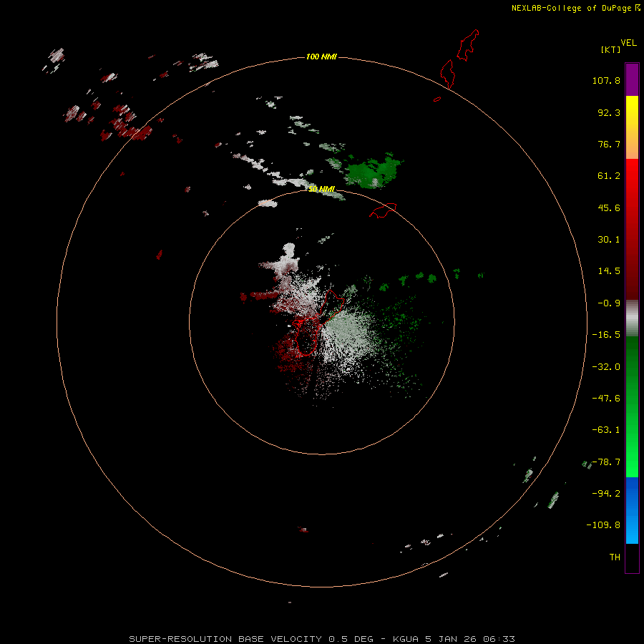The image size is (644, 644).
Task: Pick the blue segment of the velocity scale
Action: tap(632, 510)
